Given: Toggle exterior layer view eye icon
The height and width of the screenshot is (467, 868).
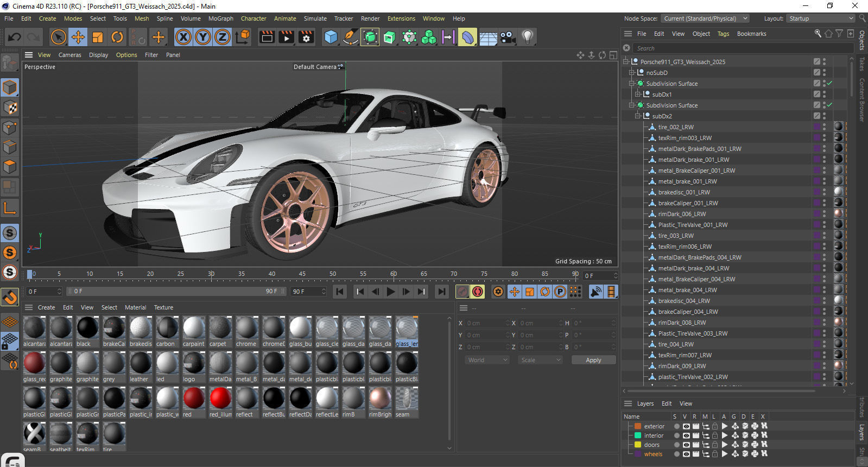Looking at the screenshot, I should coord(686,426).
